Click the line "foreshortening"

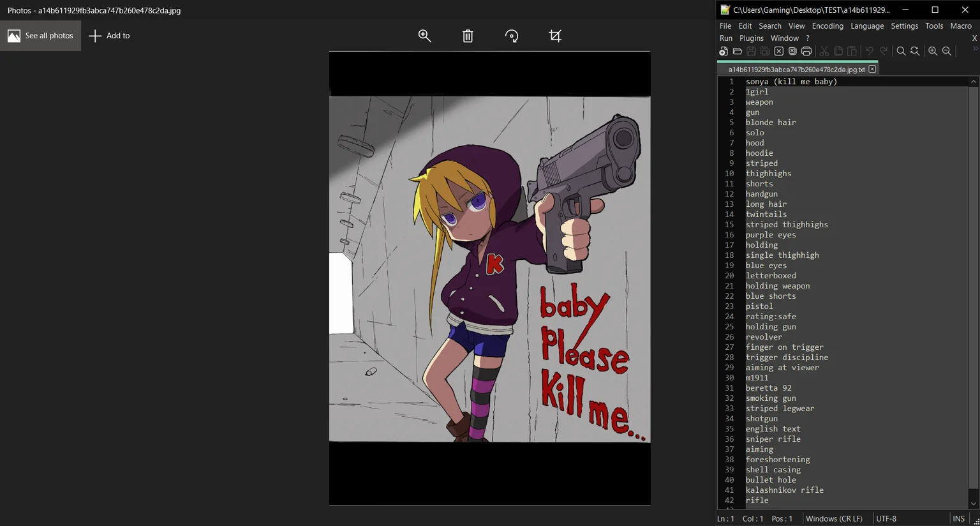tap(778, 460)
